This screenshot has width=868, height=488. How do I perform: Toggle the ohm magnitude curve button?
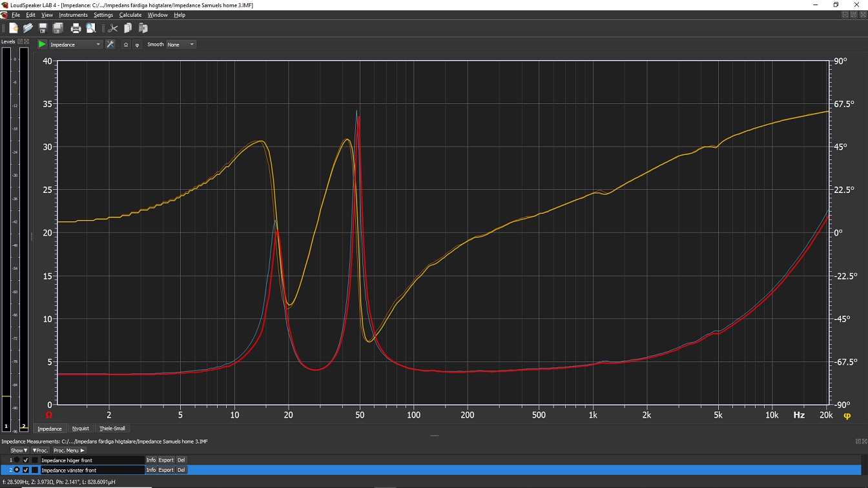point(126,45)
